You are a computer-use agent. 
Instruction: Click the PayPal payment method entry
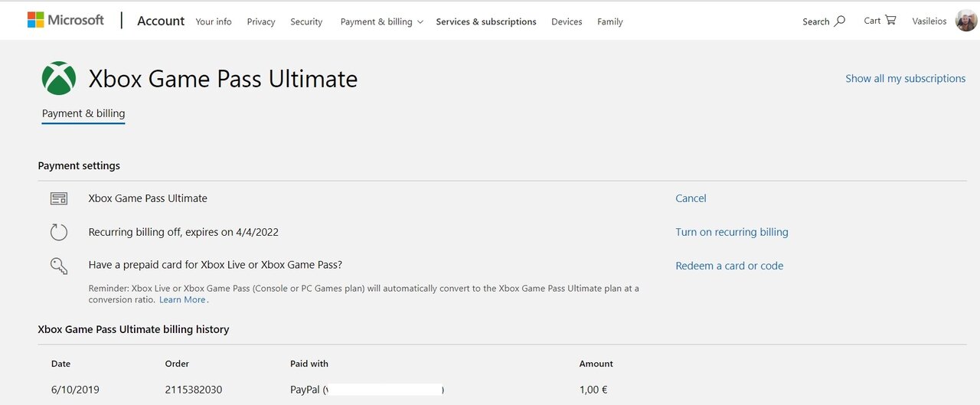367,390
